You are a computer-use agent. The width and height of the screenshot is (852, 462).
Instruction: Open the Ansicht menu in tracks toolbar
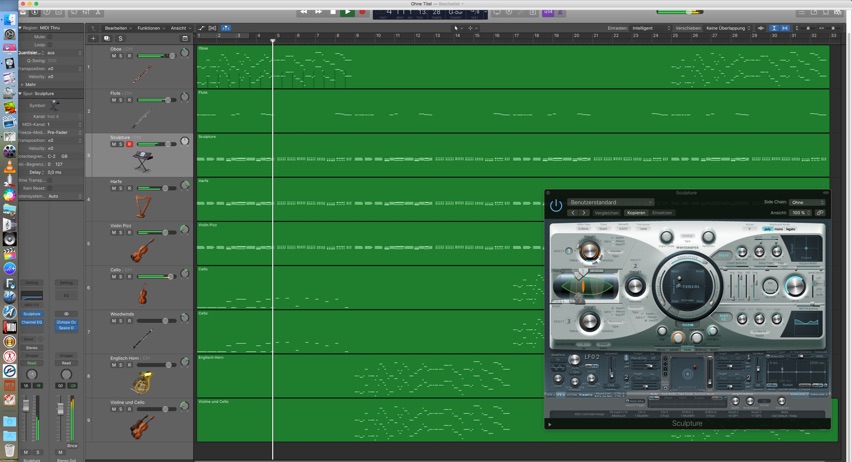[180, 28]
